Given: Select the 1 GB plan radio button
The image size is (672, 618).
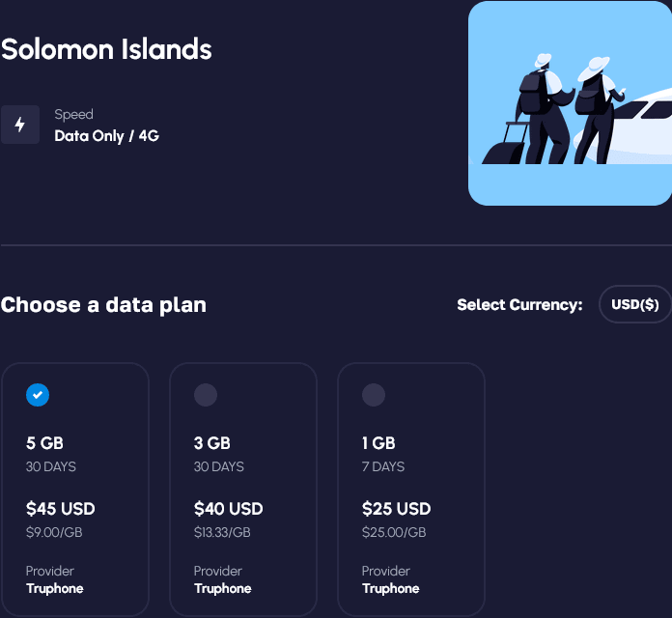Looking at the screenshot, I should click(x=374, y=394).
